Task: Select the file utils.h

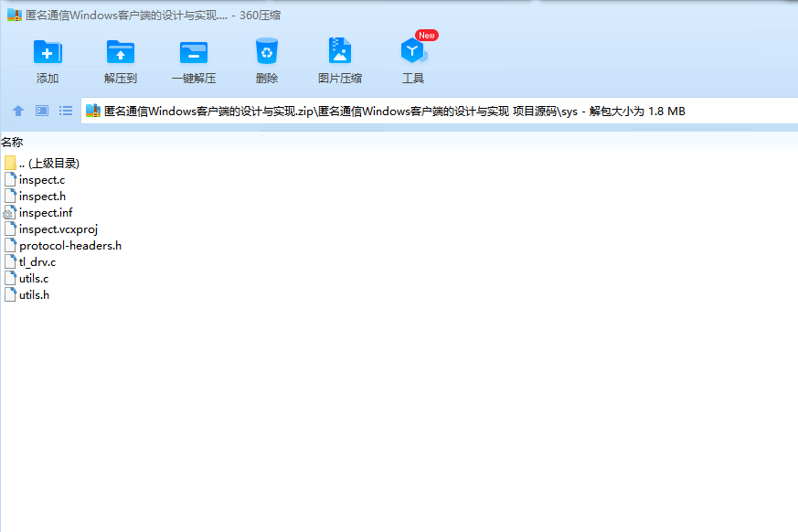Action: [x=27, y=294]
